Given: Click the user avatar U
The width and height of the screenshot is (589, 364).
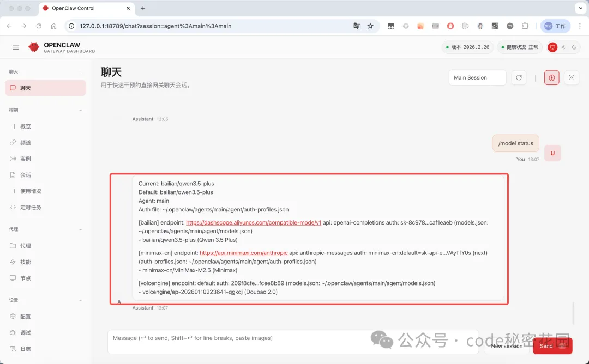Looking at the screenshot, I should coord(552,153).
